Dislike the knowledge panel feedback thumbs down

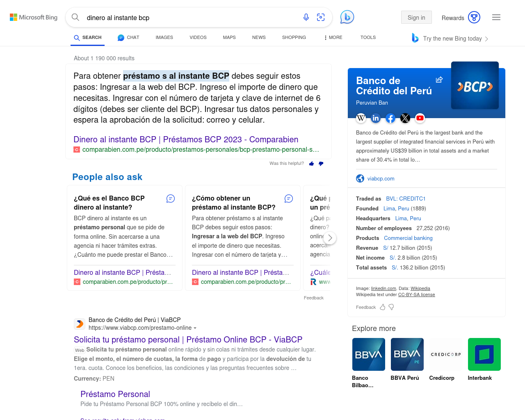[x=391, y=307]
